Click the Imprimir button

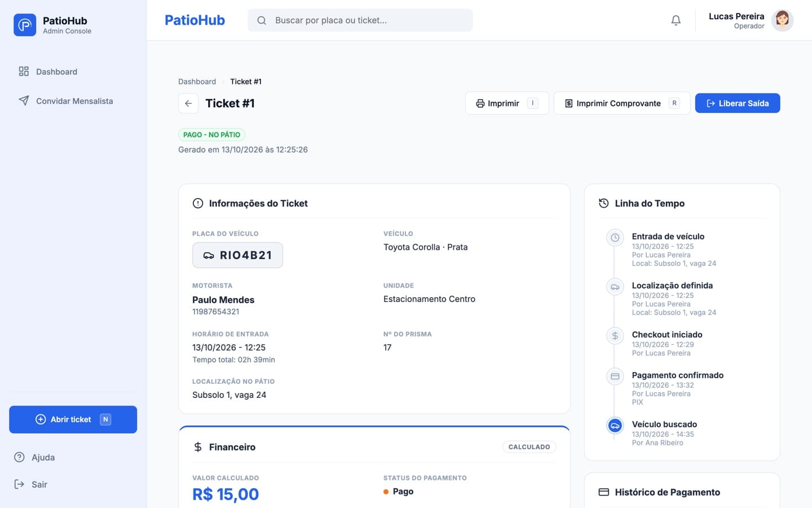(507, 103)
